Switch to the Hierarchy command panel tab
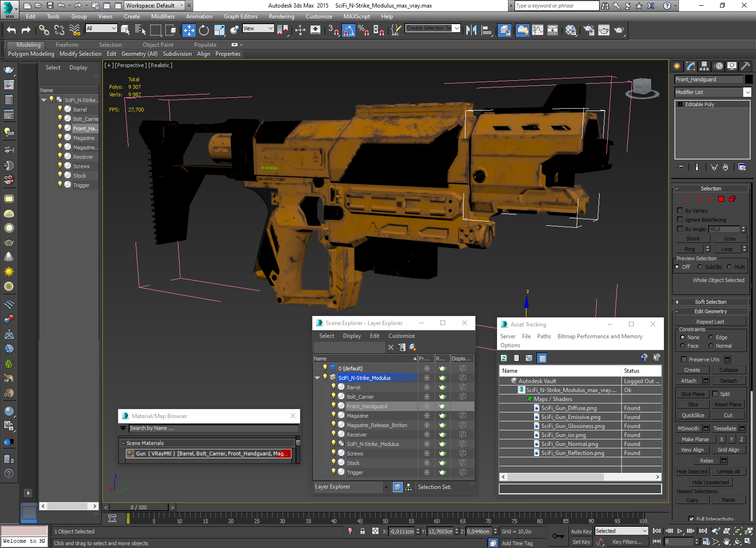This screenshot has height=548, width=756. point(704,66)
